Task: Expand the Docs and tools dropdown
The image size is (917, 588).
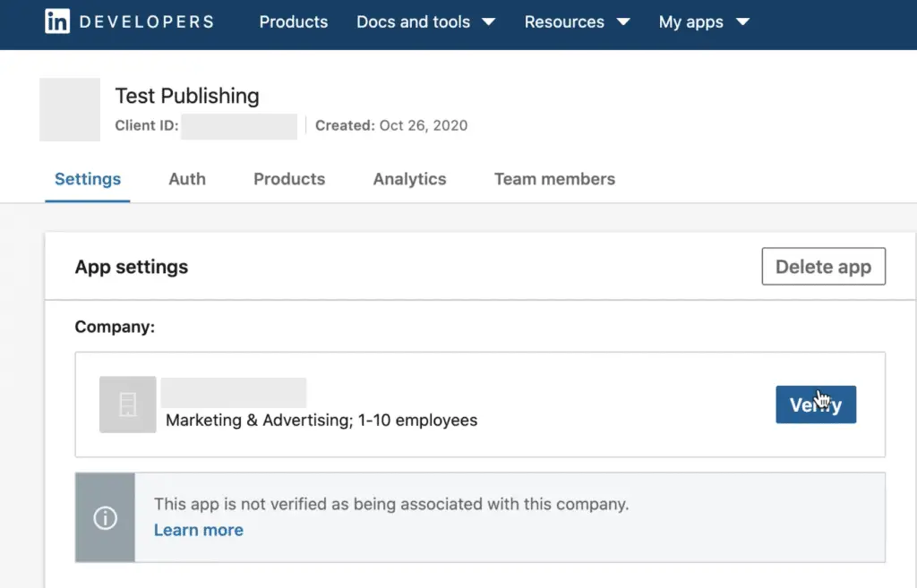Action: click(x=425, y=21)
